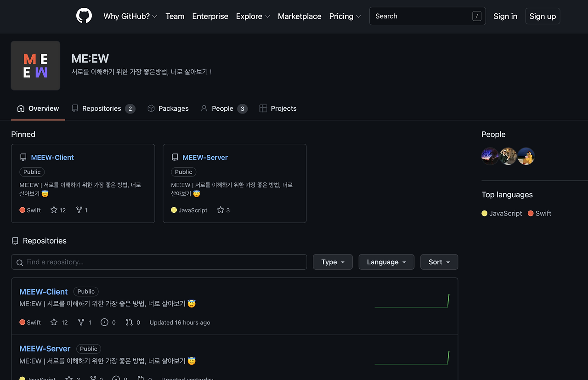Click the GitHub octocat logo

tap(84, 16)
